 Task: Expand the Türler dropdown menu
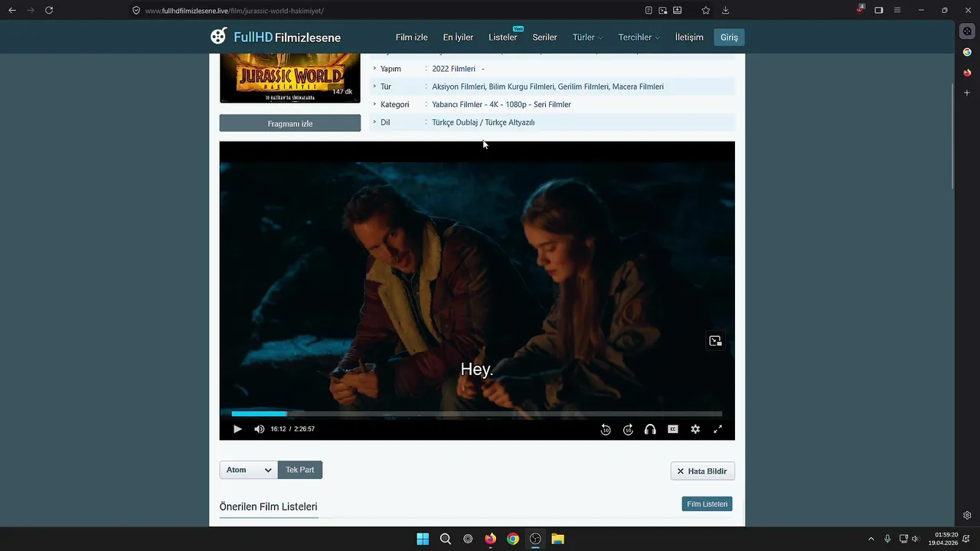click(587, 37)
